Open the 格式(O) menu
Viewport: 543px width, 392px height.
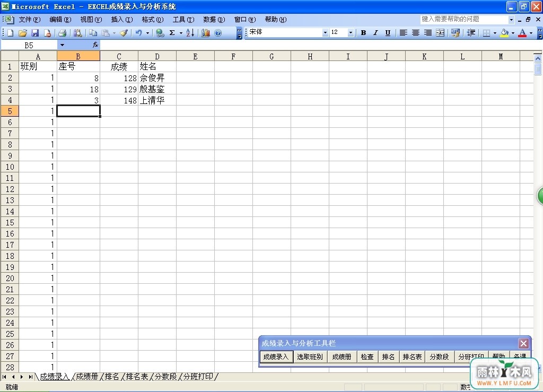click(152, 20)
